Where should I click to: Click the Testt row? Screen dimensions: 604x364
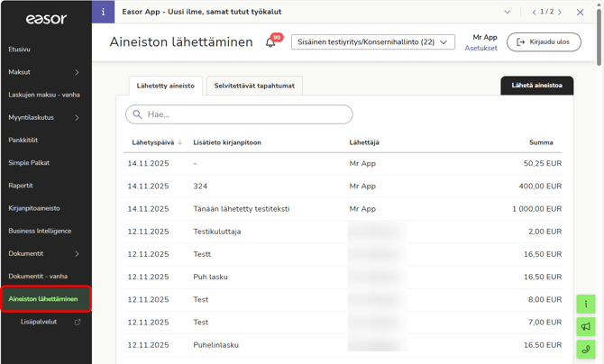(343, 255)
